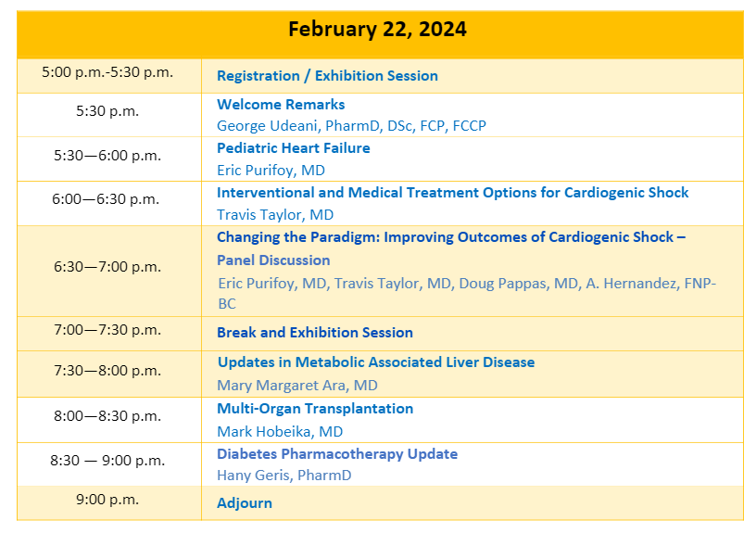Select the 7:00—7:30 p.m. time cell

[x=107, y=330]
